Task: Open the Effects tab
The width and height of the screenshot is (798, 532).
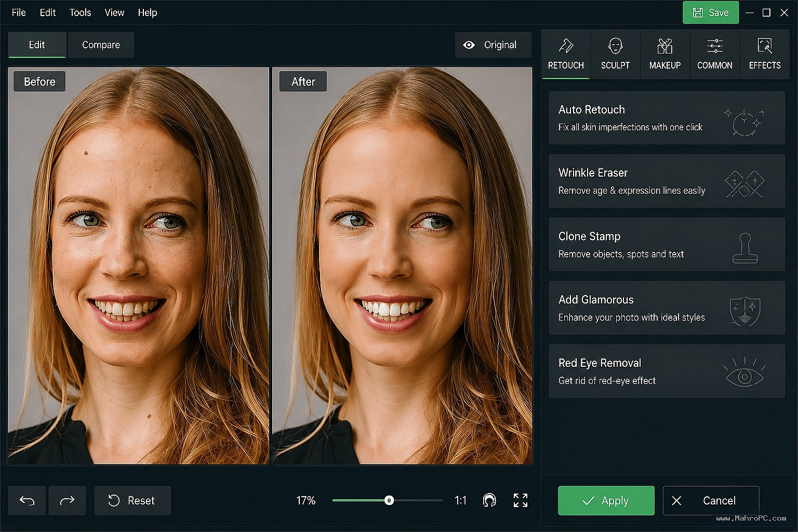Action: click(765, 54)
